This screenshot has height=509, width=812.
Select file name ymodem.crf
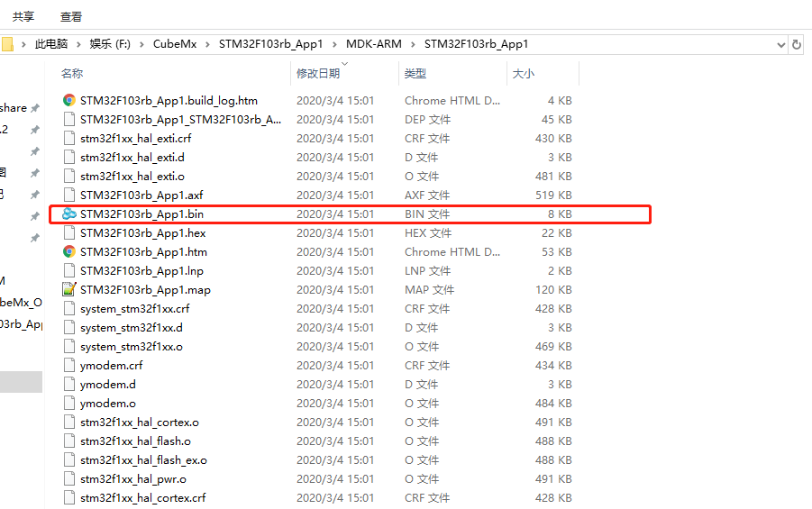click(x=112, y=366)
